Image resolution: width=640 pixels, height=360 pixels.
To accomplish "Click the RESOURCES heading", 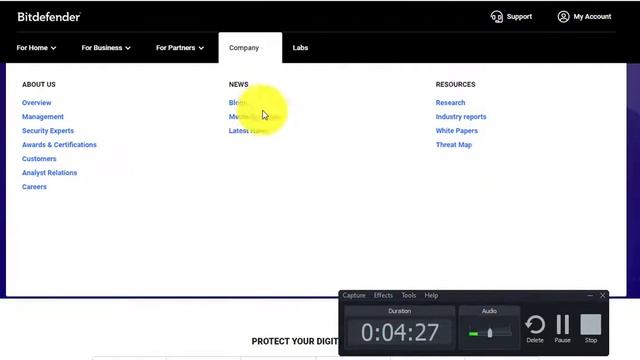I will pos(456,84).
